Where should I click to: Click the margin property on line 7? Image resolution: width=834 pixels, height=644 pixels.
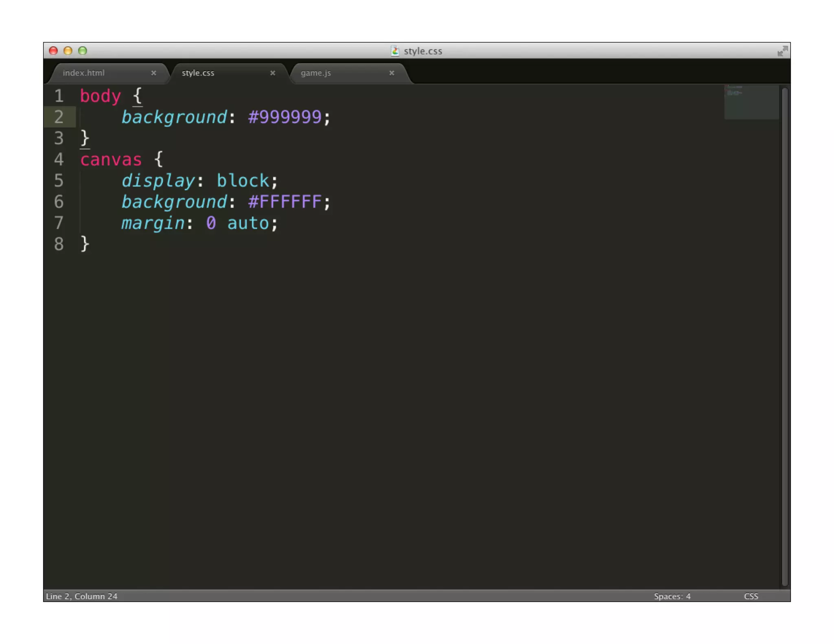[x=153, y=223]
